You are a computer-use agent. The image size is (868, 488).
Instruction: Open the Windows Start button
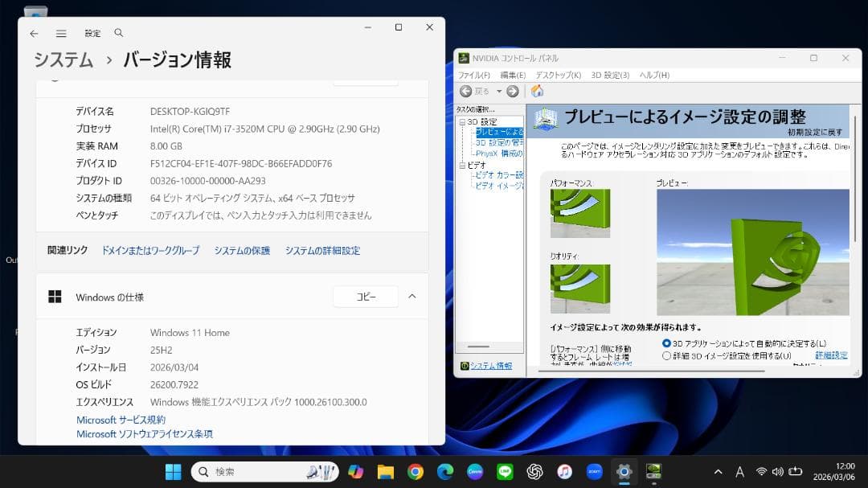(174, 471)
